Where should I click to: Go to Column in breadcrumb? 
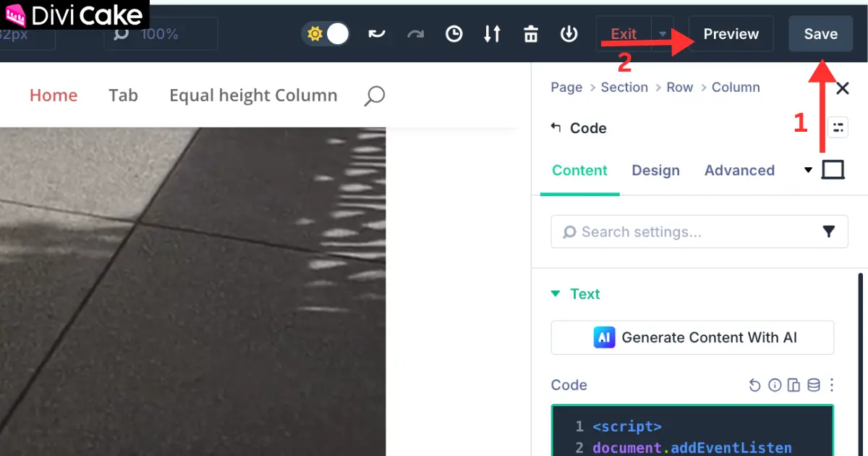click(x=736, y=87)
